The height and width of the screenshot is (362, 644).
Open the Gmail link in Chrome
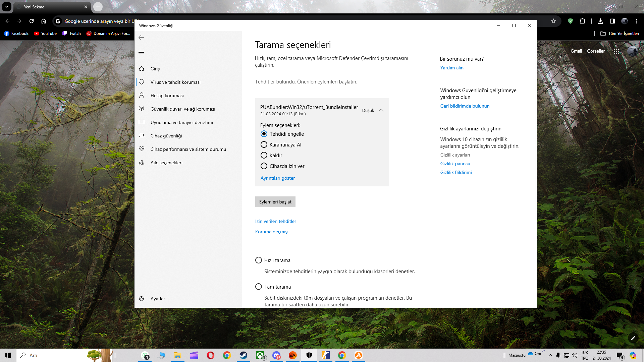576,51
